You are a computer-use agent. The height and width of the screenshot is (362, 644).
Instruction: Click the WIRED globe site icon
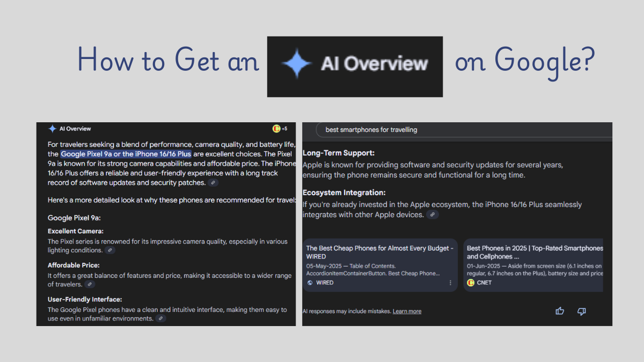[310, 283]
